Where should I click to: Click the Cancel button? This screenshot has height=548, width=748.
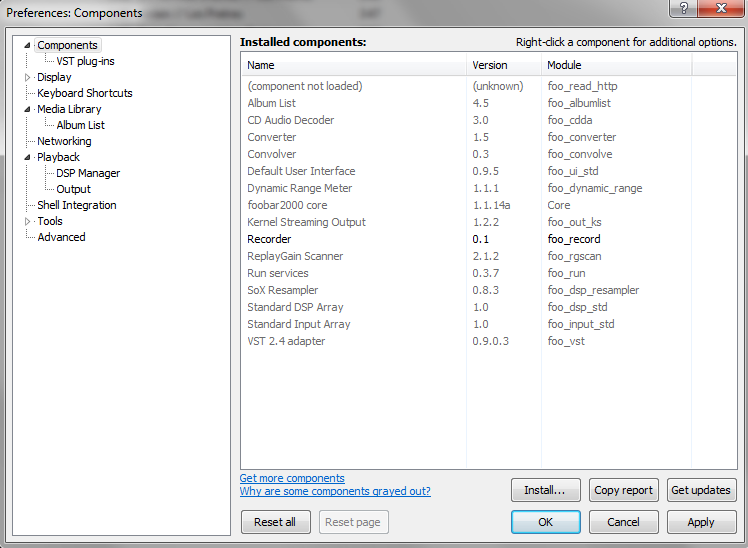coord(623,522)
